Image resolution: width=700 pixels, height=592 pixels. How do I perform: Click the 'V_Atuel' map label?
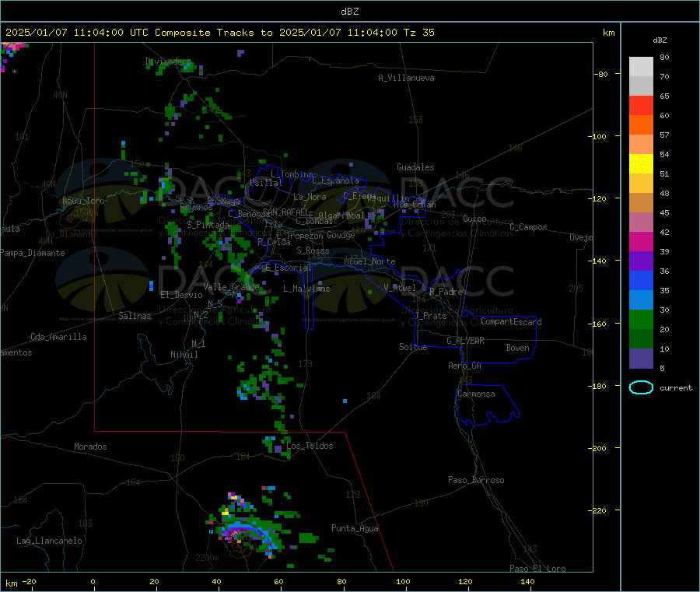(x=400, y=288)
